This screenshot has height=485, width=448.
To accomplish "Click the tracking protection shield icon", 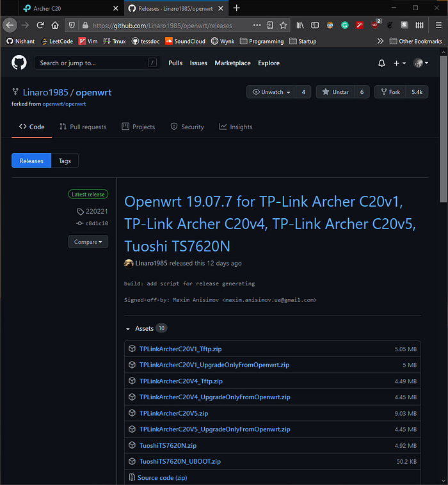I will tap(72, 26).
